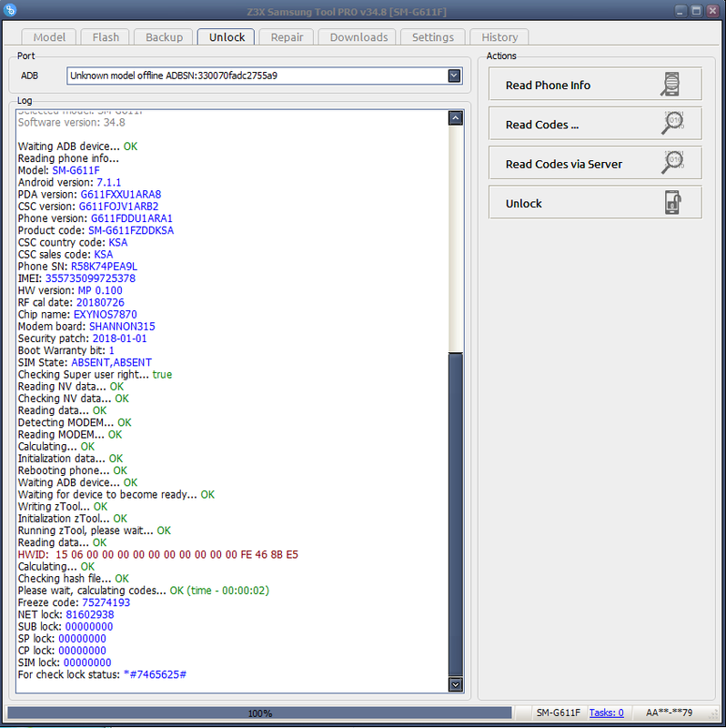This screenshot has width=726, height=728.
Task: Click the 100% progress bar
Action: (259, 713)
